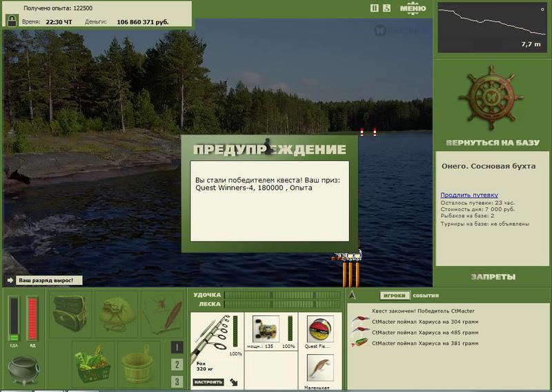Click the lure icon on the 485 грамм row
Screen dimensions: 552x392
(x=359, y=331)
